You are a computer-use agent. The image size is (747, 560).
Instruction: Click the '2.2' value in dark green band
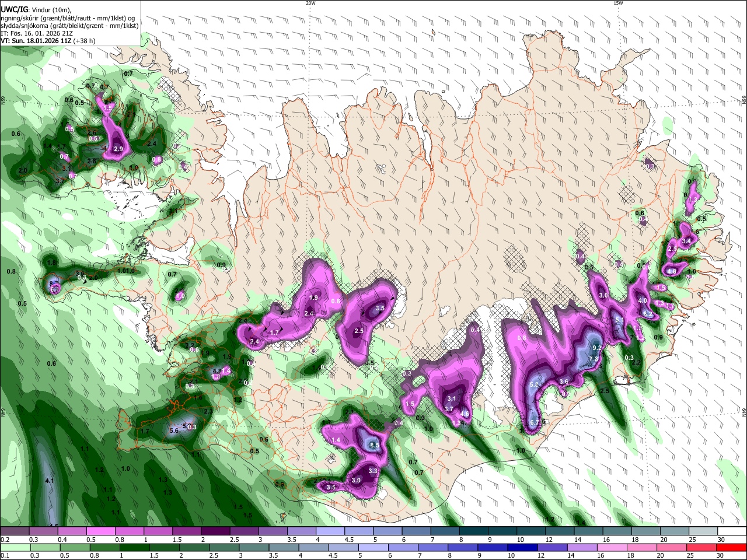point(636,362)
